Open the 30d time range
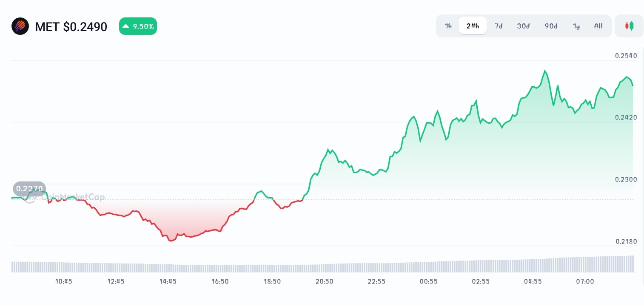The image size is (644, 306). tap(523, 26)
